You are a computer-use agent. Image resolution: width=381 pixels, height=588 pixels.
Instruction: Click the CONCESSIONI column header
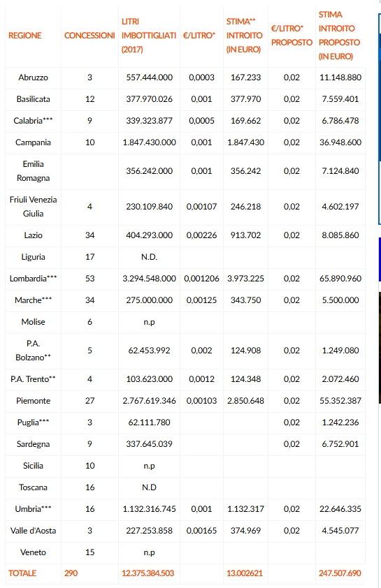(89, 36)
